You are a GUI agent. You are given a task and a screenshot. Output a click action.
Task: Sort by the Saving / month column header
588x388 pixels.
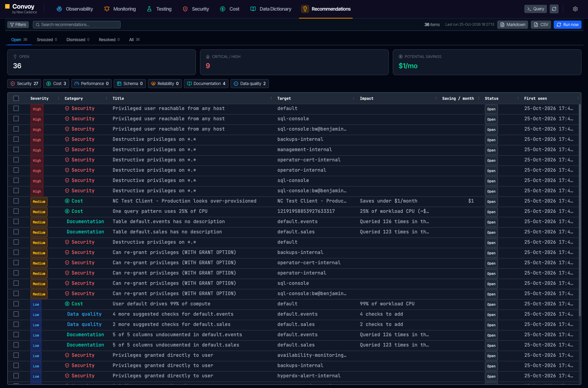pos(458,98)
